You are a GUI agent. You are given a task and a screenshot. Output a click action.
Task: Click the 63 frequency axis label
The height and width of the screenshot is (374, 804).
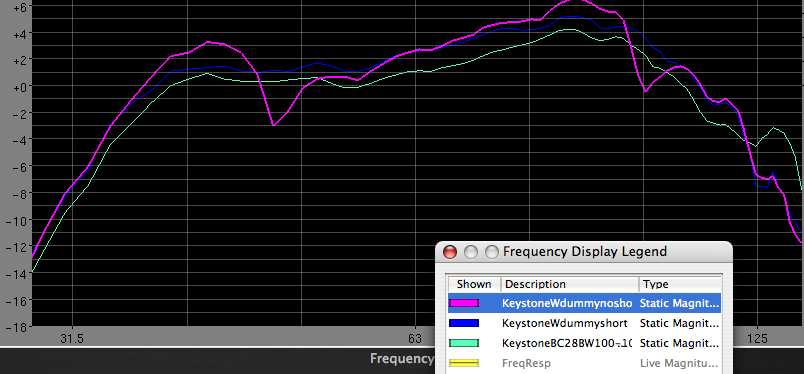(415, 339)
